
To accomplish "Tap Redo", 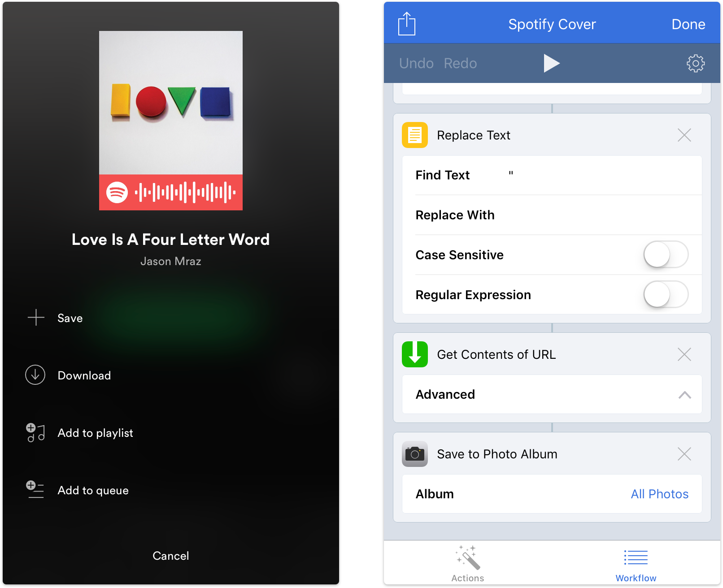I will click(x=461, y=63).
